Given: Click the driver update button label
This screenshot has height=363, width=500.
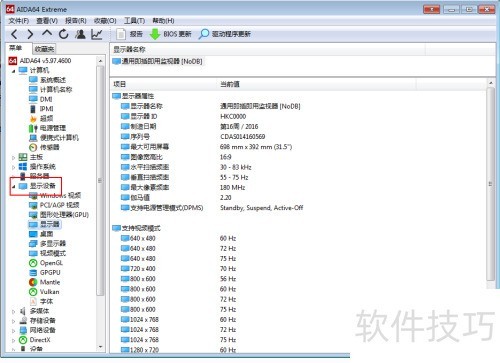Looking at the screenshot, I should click(231, 34).
